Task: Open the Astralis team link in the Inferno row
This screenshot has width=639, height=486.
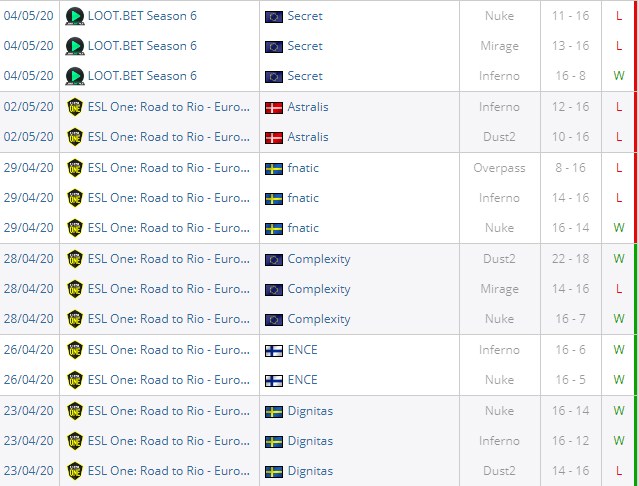Action: (308, 107)
